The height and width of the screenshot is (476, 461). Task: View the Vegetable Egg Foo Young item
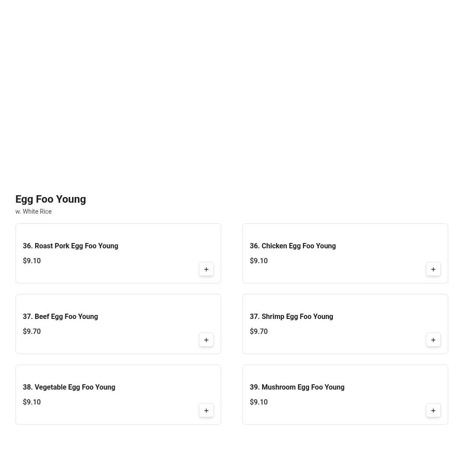(69, 387)
